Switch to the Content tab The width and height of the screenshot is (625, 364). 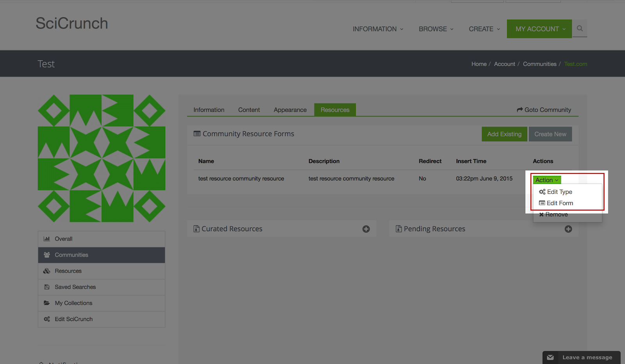[249, 110]
